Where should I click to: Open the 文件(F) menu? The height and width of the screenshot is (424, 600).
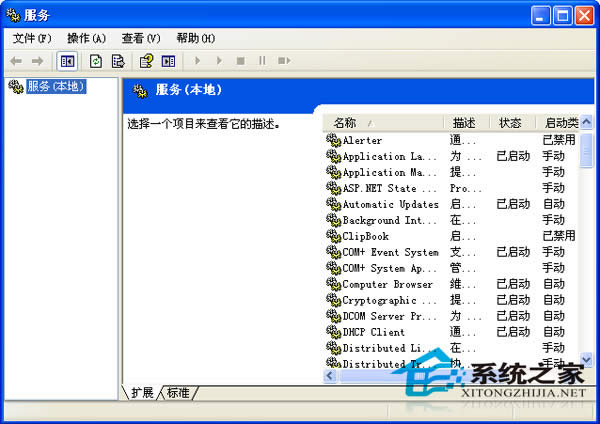tap(32, 38)
